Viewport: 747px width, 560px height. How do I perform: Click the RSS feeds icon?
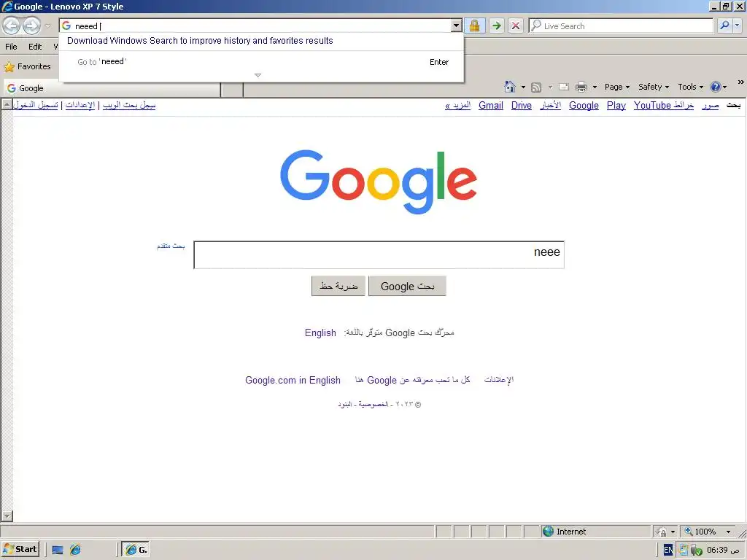pos(536,87)
